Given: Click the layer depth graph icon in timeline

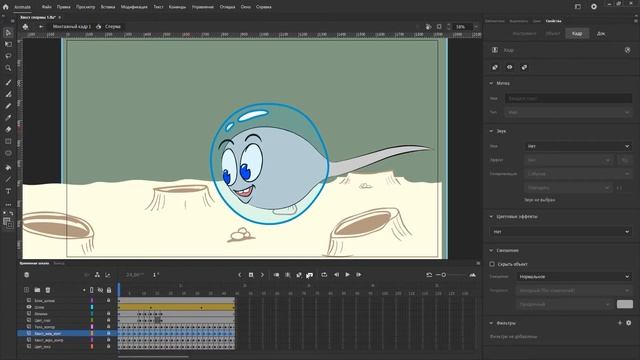Looking at the screenshot, I should [108, 275].
